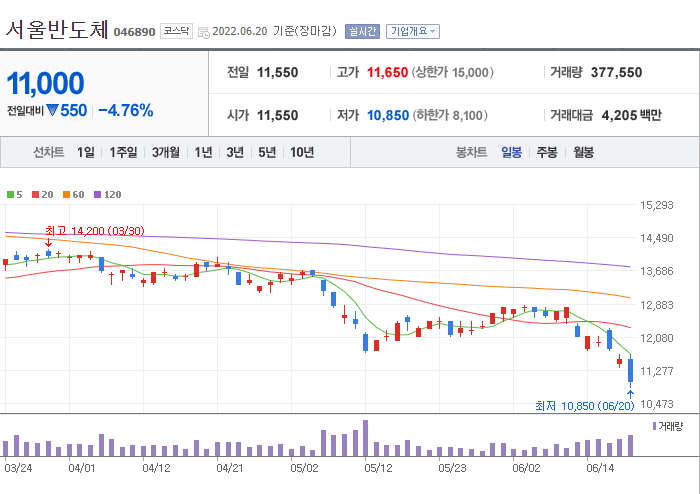The image size is (700, 494).
Task: Click the 거래량 value 377,550
Action: pos(616,72)
